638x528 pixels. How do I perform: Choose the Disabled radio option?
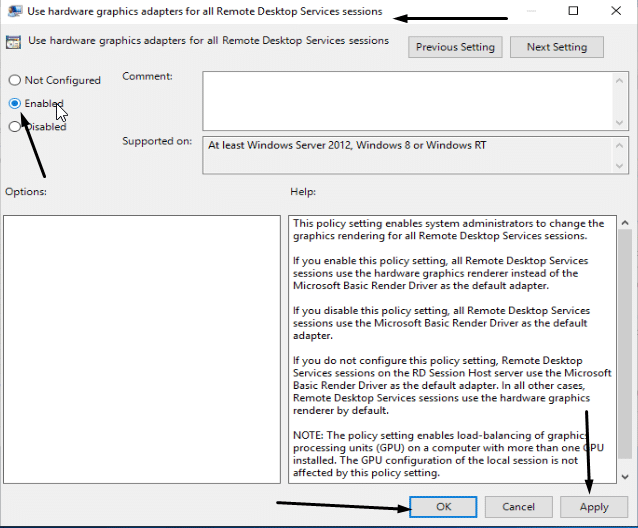15,127
